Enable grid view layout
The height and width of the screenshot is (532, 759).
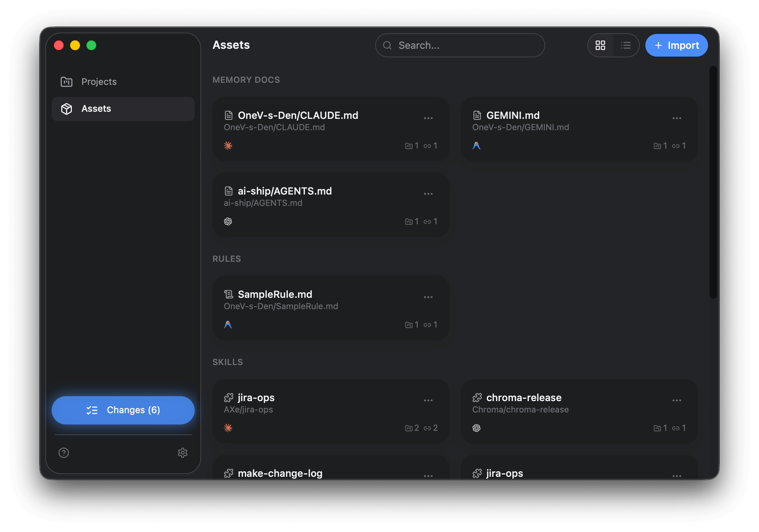[x=601, y=45]
